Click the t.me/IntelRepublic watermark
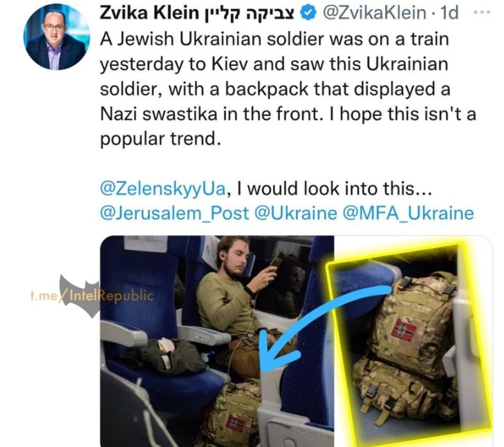504x447 pixels. point(92,296)
